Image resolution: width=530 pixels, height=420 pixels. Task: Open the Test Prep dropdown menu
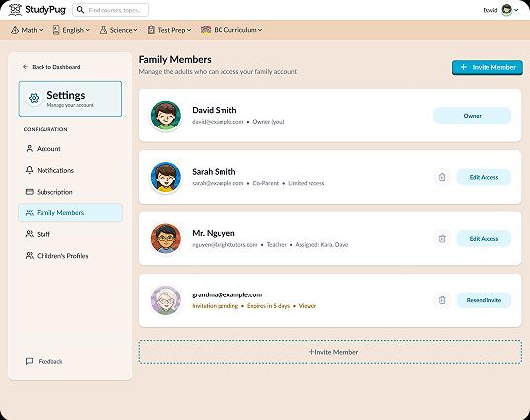click(169, 30)
